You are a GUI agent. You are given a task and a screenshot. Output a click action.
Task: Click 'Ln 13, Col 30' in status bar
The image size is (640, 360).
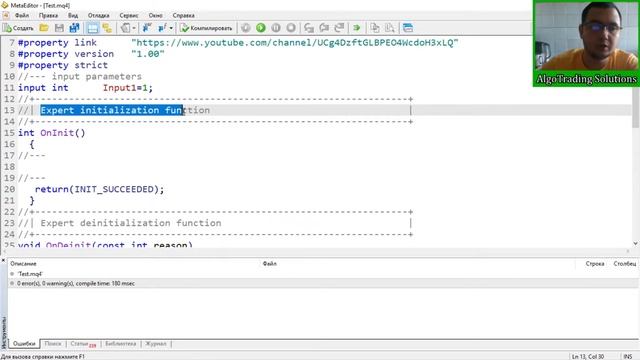point(587,356)
